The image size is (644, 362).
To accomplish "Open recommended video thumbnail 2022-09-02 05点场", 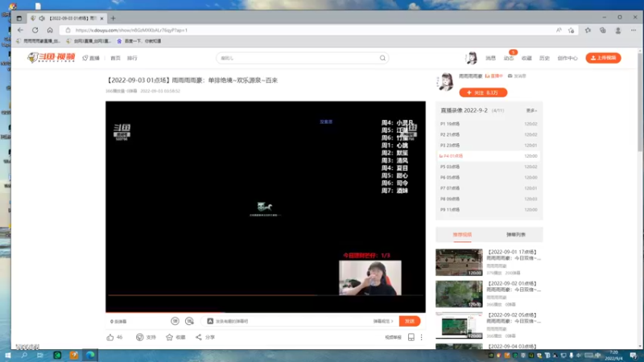I will tap(459, 326).
